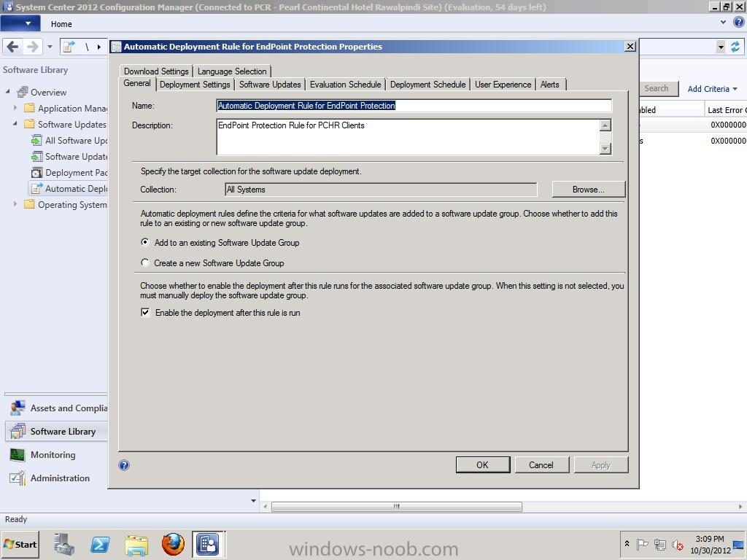
Task: Switch to the Evaluation Schedule tab
Action: coord(345,85)
